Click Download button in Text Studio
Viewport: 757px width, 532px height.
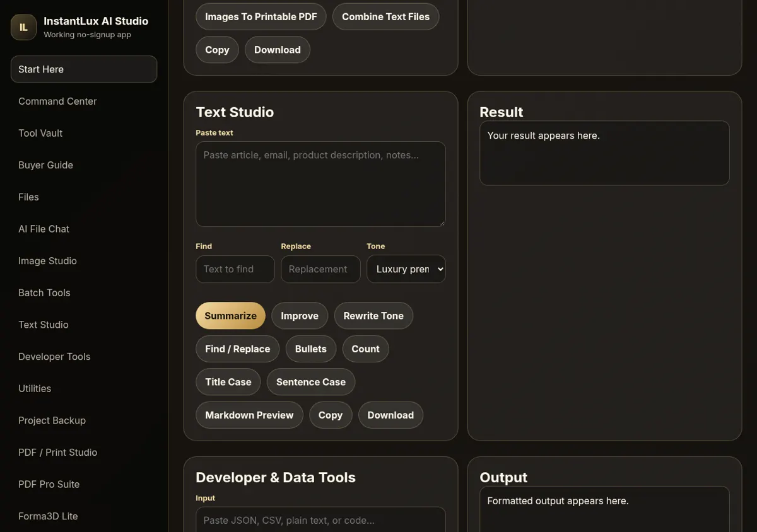click(390, 415)
